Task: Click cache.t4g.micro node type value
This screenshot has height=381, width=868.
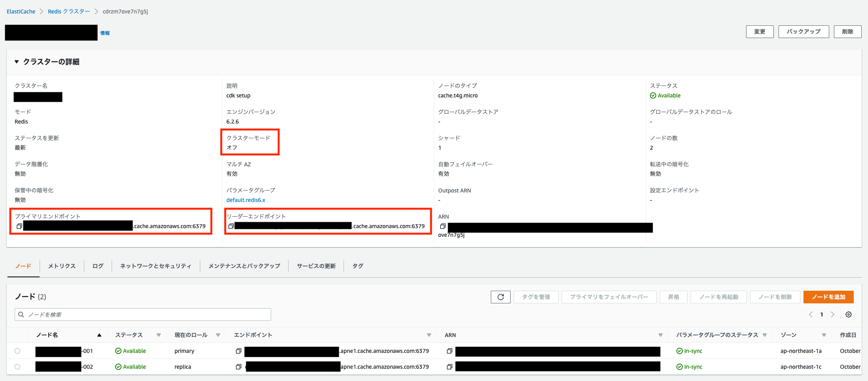Action: pyautogui.click(x=458, y=95)
